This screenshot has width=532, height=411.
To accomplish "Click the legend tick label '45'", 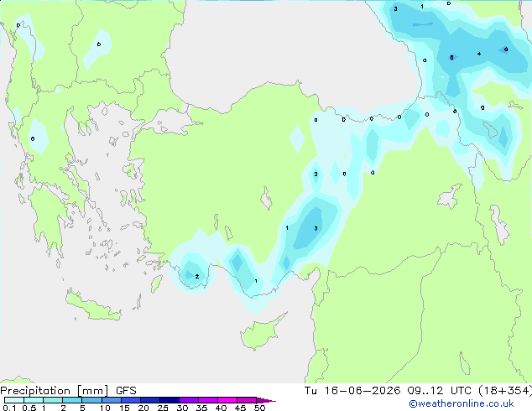I will coord(240,408).
